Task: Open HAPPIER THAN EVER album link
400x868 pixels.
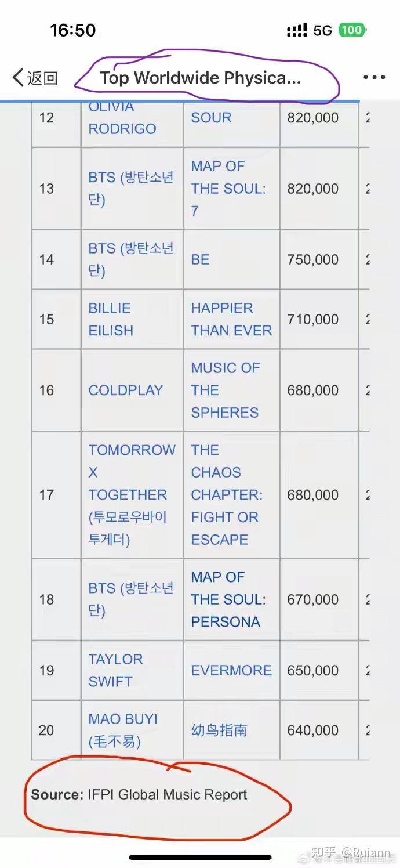Action: click(x=231, y=319)
